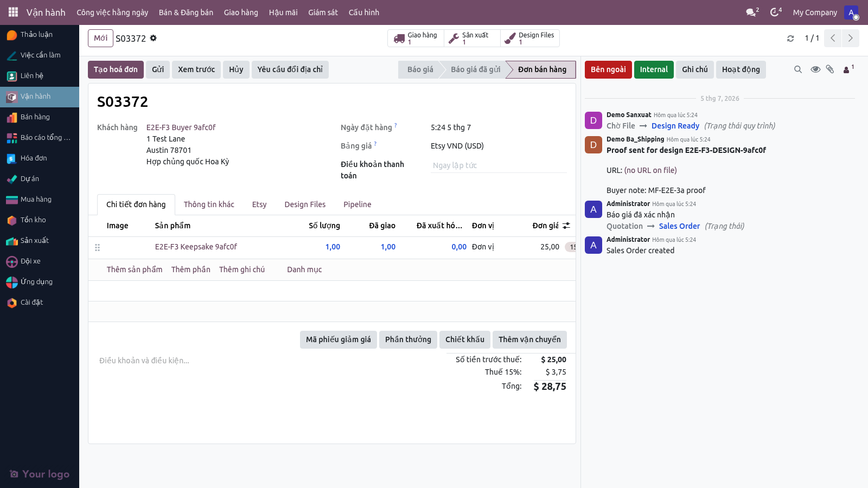Open followers person icon in chatter

click(848, 69)
